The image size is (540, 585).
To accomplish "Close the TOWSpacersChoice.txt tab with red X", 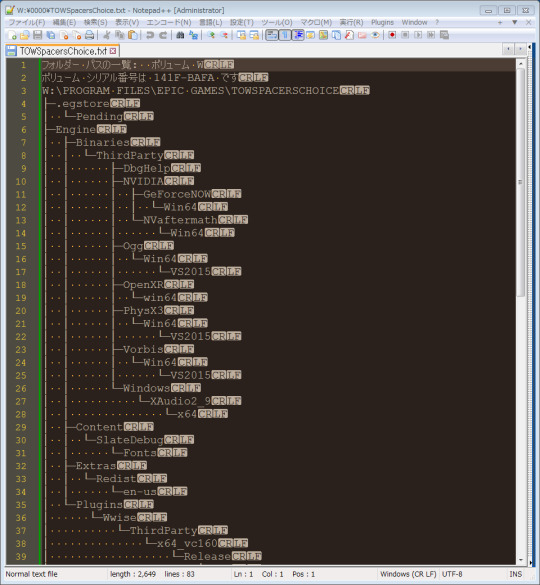I will tap(113, 51).
